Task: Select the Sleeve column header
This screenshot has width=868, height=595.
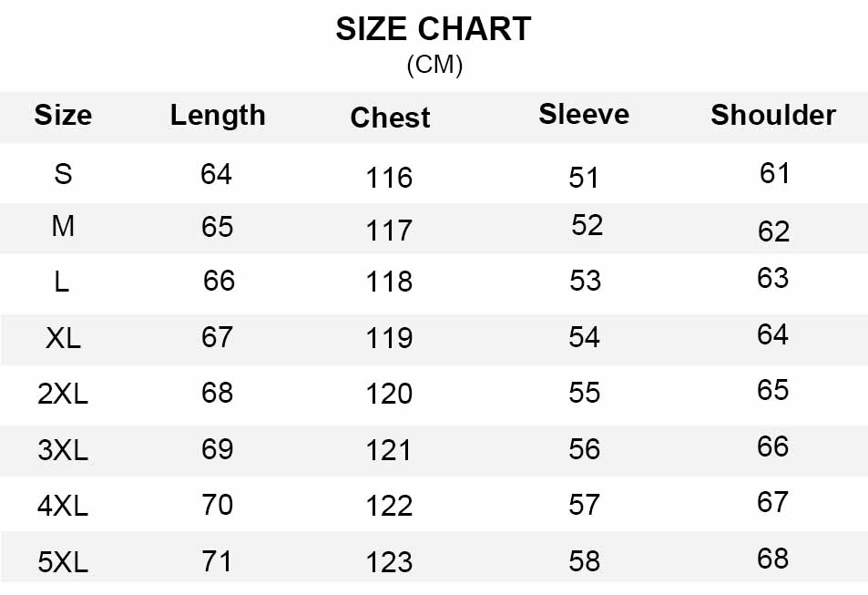Action: point(584,114)
